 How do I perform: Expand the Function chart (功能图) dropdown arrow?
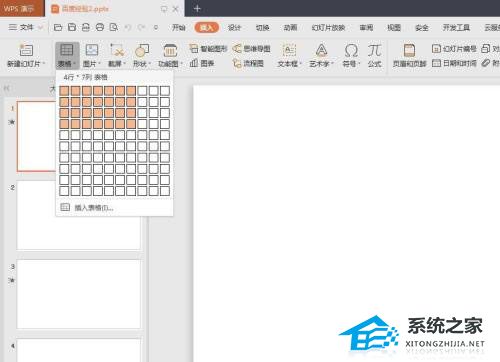pyautogui.click(x=182, y=64)
